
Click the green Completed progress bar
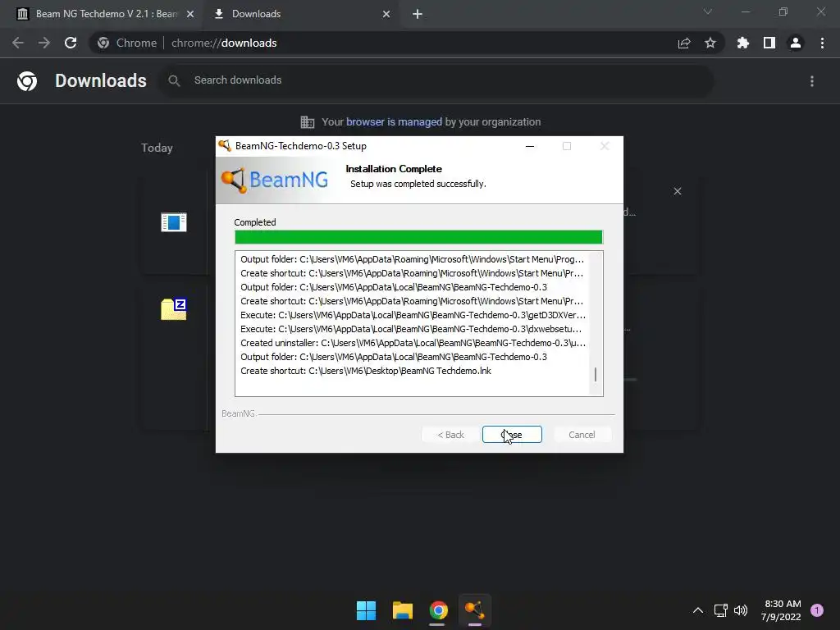tap(418, 237)
